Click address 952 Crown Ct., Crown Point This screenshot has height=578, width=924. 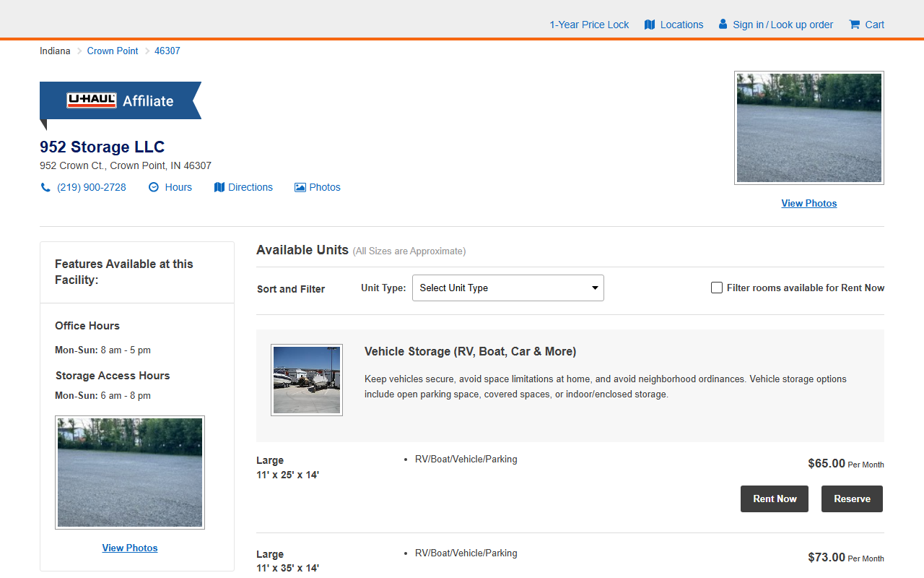126,165
